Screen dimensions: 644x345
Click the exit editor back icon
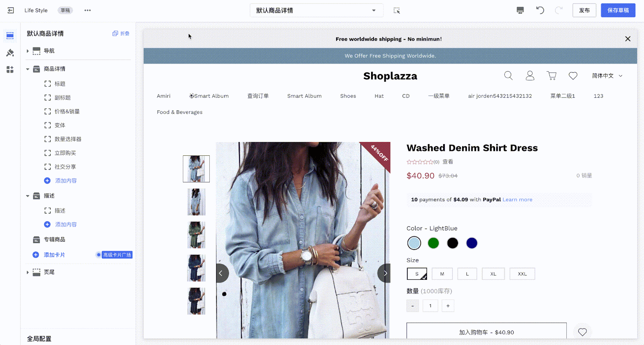pos(11,10)
